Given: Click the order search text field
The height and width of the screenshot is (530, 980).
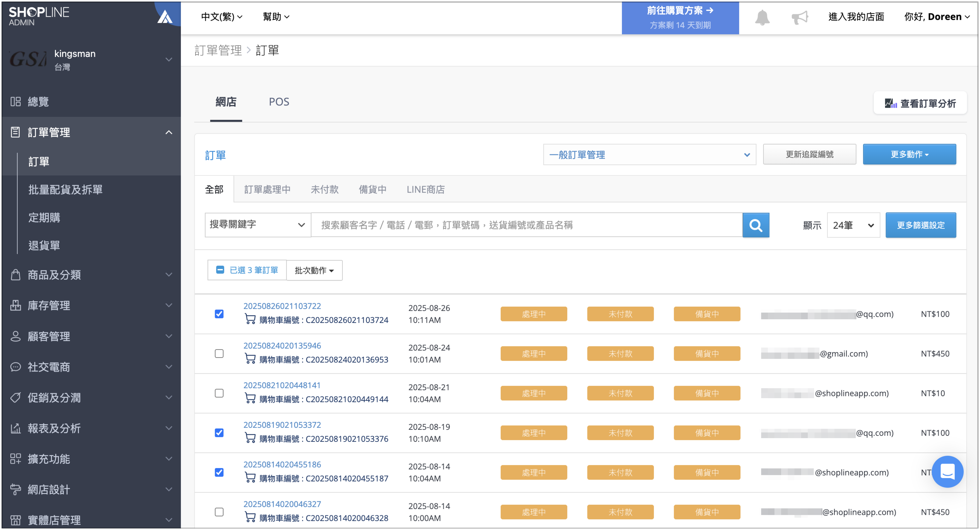Looking at the screenshot, I should (526, 225).
